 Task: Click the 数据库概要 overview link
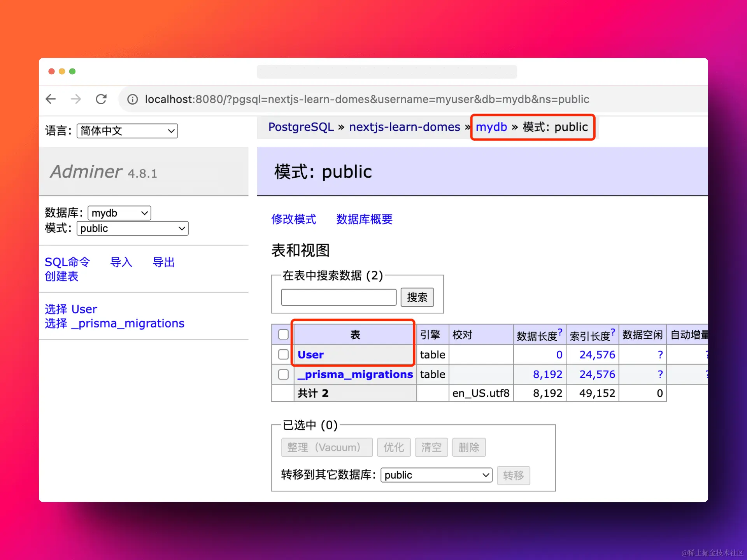tap(364, 219)
